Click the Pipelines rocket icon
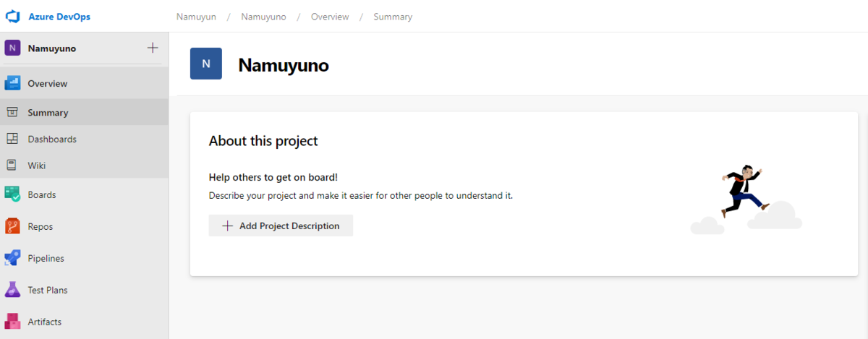The width and height of the screenshot is (868, 339). click(12, 258)
